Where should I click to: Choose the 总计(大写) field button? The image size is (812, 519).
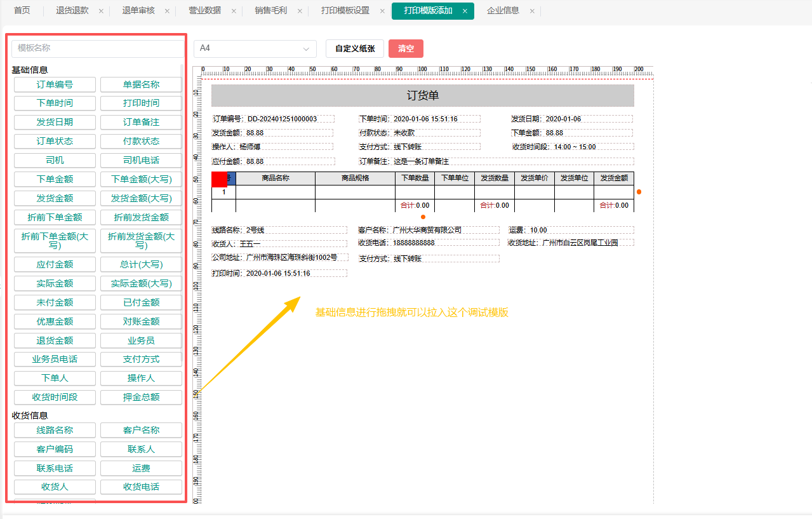click(141, 264)
